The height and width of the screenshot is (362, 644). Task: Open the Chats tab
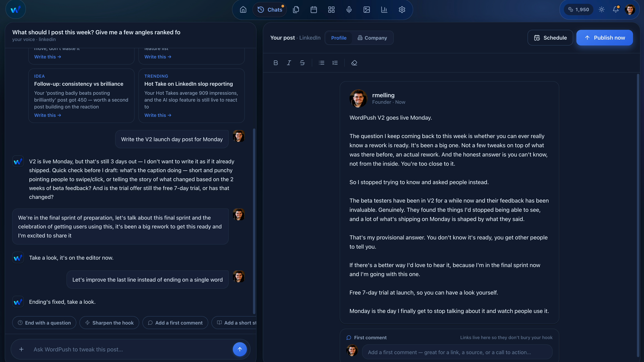269,10
